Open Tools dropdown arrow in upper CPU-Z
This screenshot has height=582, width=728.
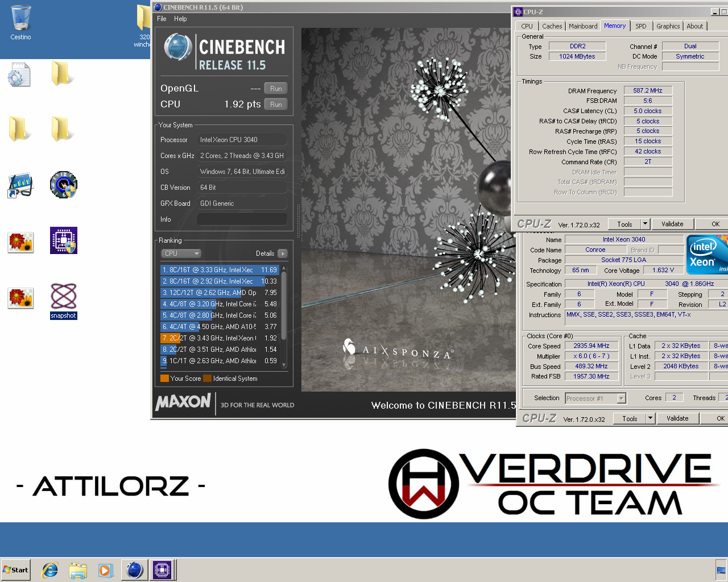(646, 225)
